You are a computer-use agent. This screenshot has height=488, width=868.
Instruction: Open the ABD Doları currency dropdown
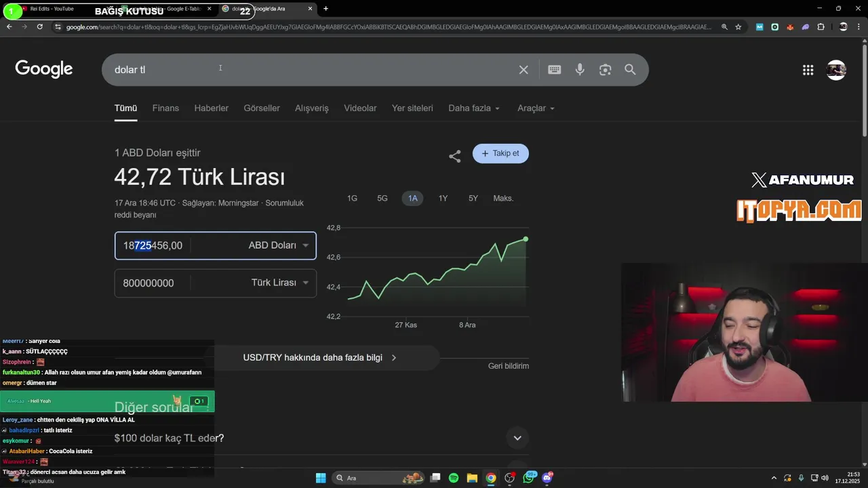click(279, 245)
